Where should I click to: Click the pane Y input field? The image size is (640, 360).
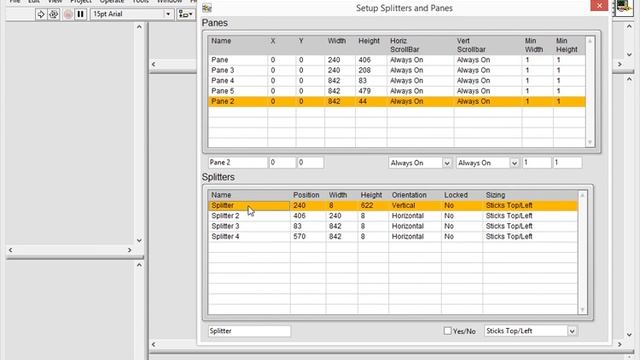click(310, 162)
